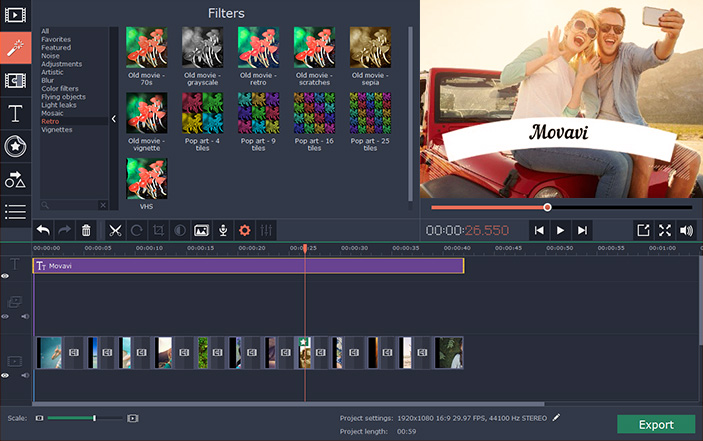The image size is (703, 441).
Task: Select the Vignettes filter category
Action: coord(56,130)
